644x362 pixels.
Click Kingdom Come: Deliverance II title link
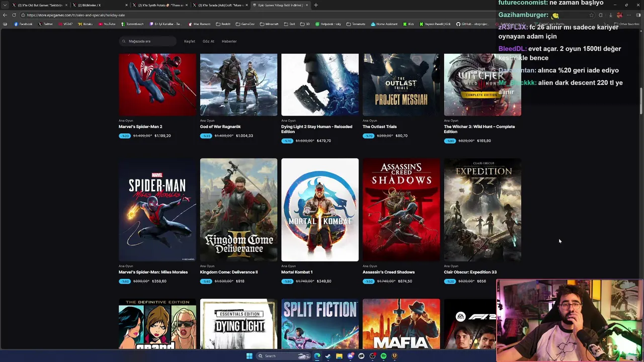(229, 272)
